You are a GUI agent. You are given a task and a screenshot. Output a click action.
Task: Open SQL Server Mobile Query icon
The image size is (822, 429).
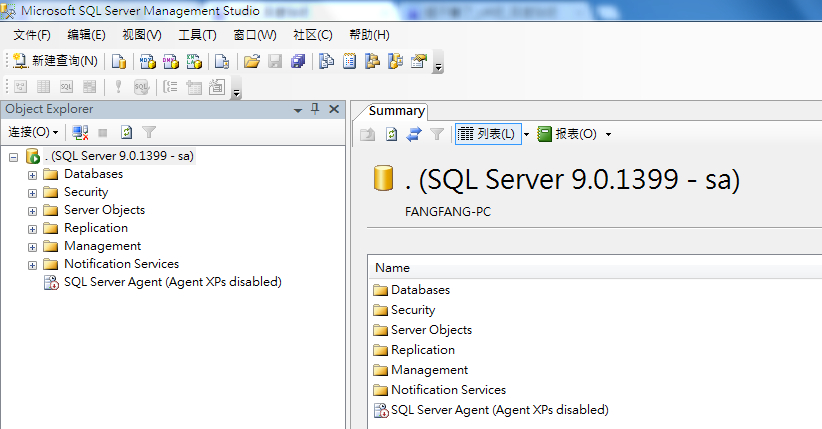(x=222, y=61)
